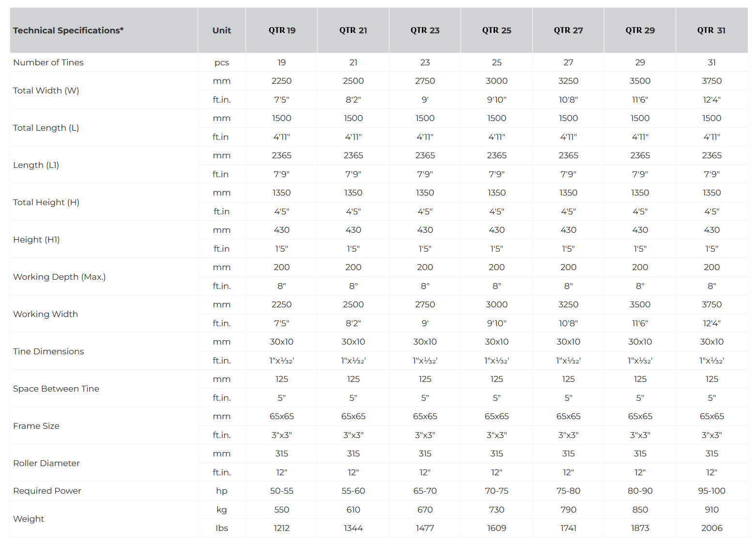This screenshot has width=756, height=545.
Task: Click the Length (L1) row label
Action: [x=36, y=165]
